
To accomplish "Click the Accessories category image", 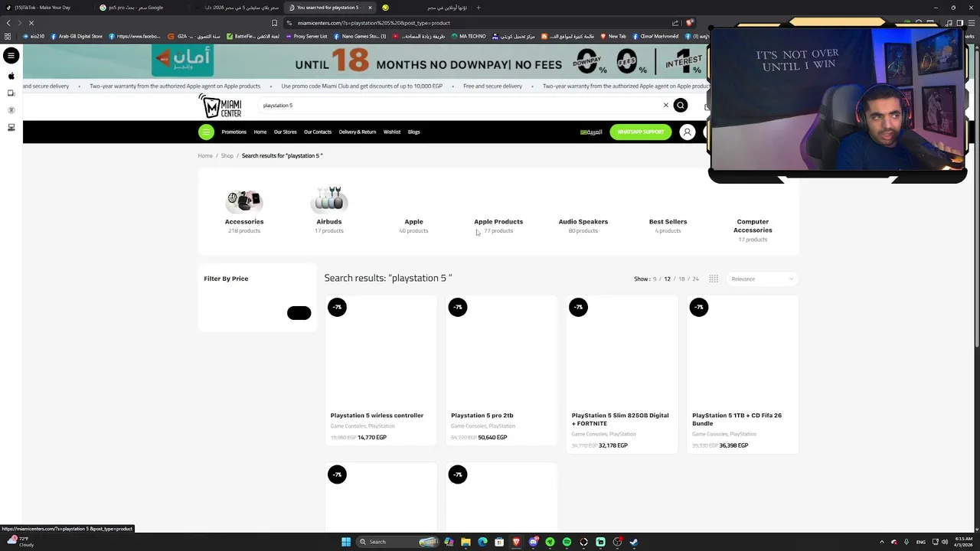I will 244,201.
